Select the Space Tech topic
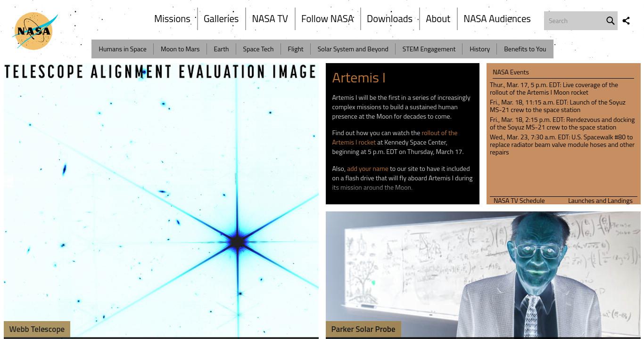 [258, 49]
